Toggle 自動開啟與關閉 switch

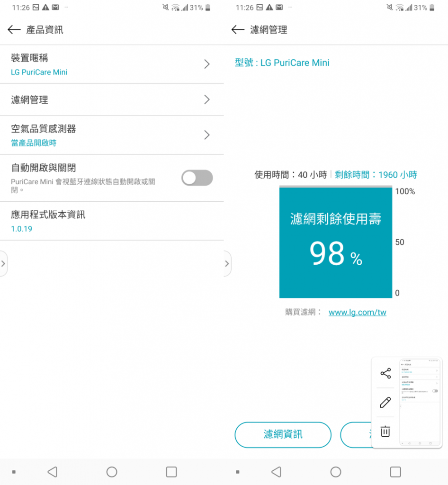[197, 178]
